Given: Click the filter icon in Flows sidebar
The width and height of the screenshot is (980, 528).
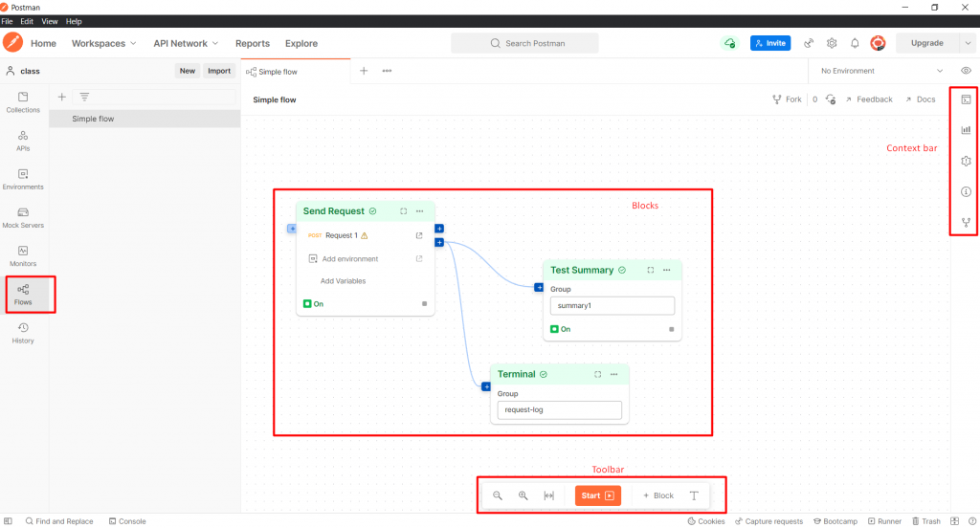Looking at the screenshot, I should (84, 97).
